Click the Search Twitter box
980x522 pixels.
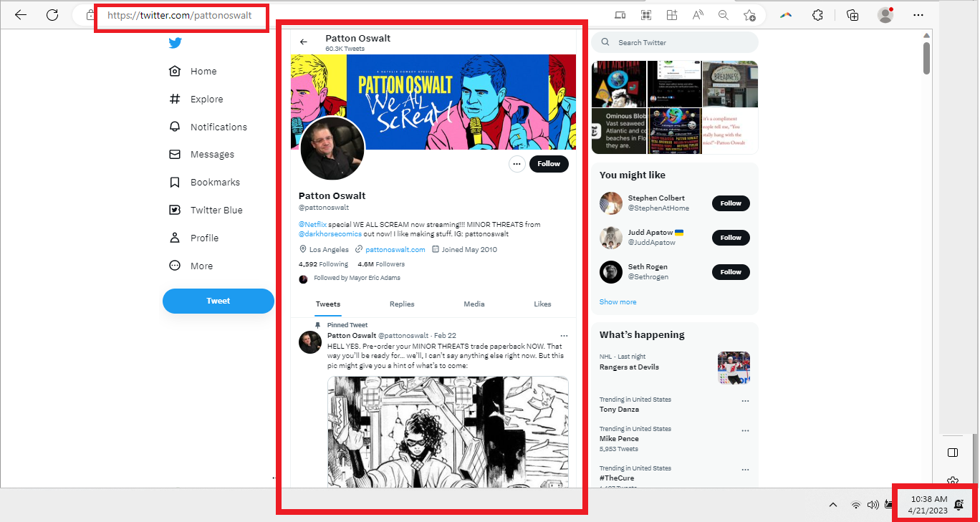coord(674,42)
